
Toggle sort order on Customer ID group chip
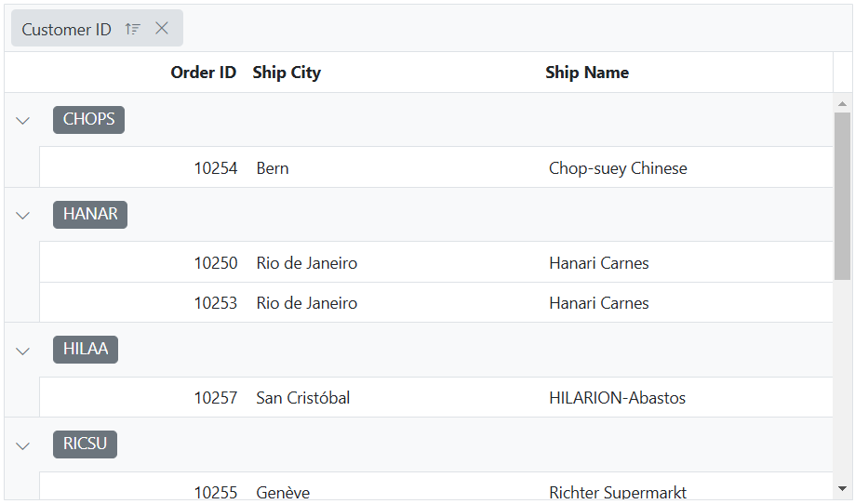click(x=132, y=29)
